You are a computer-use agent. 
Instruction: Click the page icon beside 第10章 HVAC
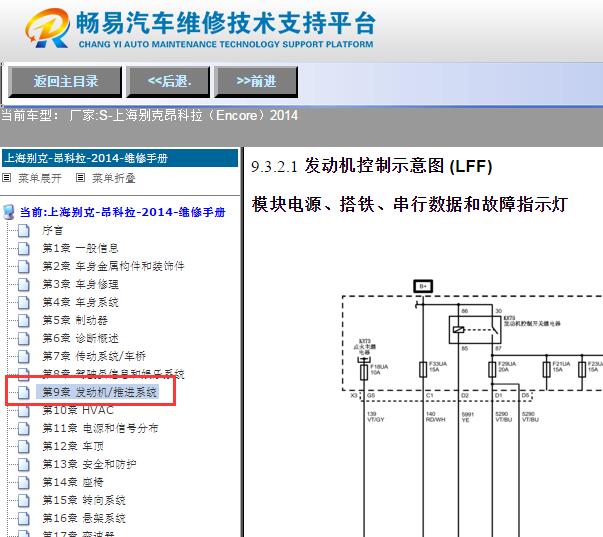(24, 410)
